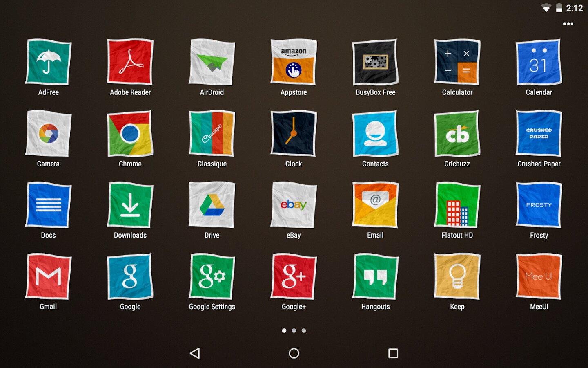
Task: Open the Clock app
Action: point(293,134)
